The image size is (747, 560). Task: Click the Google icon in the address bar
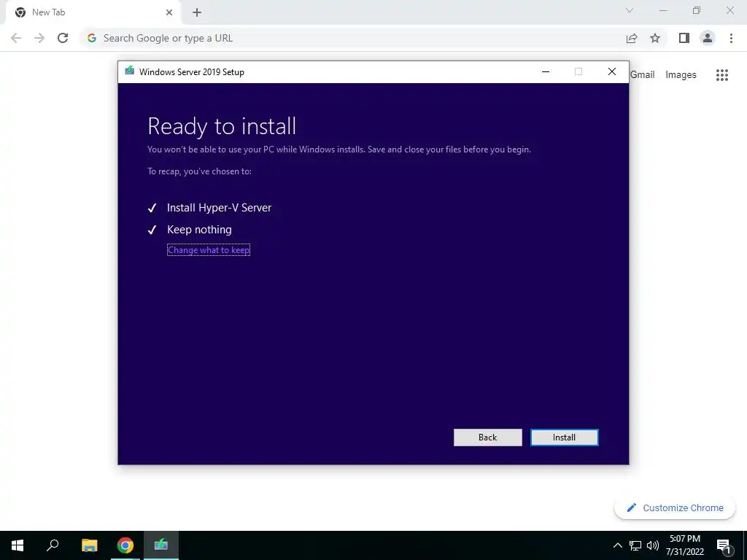[x=92, y=38]
